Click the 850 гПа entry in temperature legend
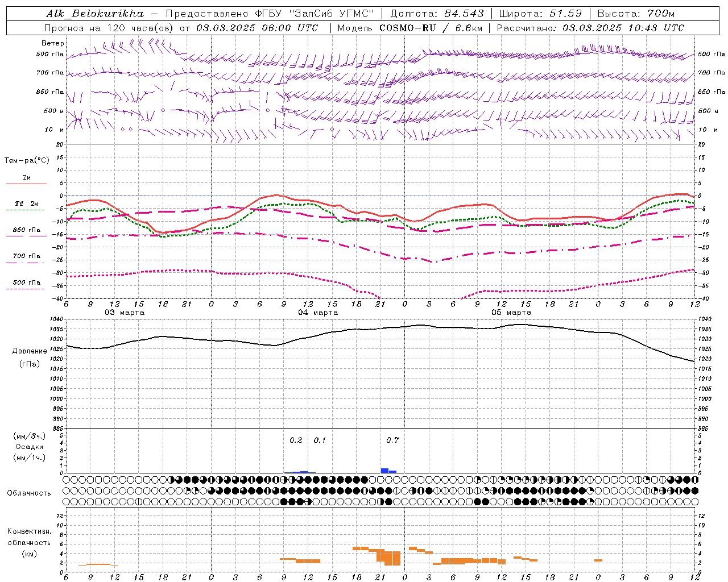Screen dimensions: 728x582 [x=27, y=230]
